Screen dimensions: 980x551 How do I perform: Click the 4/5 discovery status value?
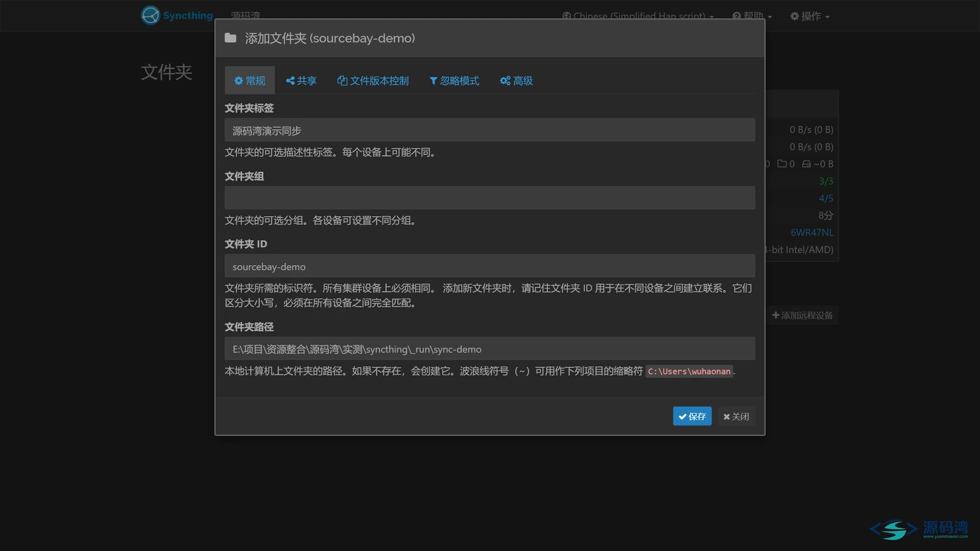[x=826, y=198]
